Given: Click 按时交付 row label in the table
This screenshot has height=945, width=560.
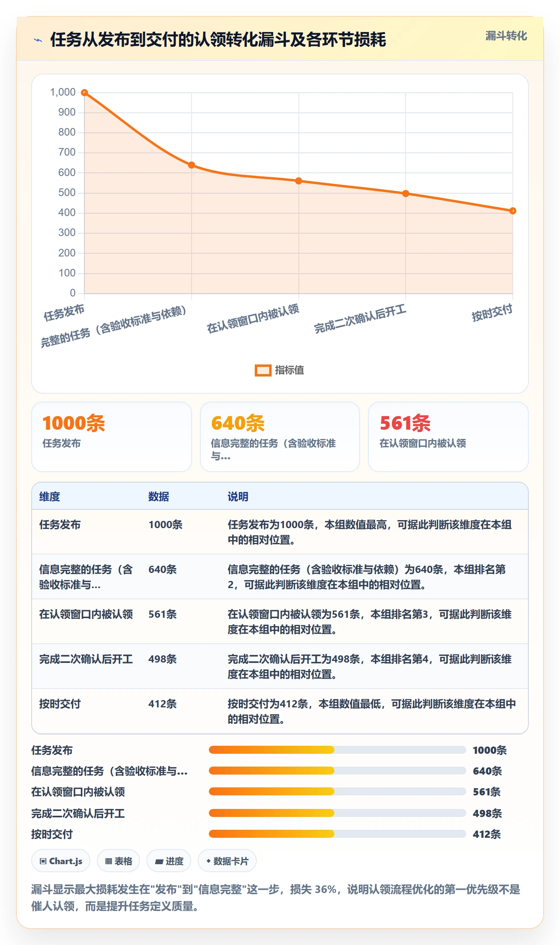Looking at the screenshot, I should coord(60,704).
